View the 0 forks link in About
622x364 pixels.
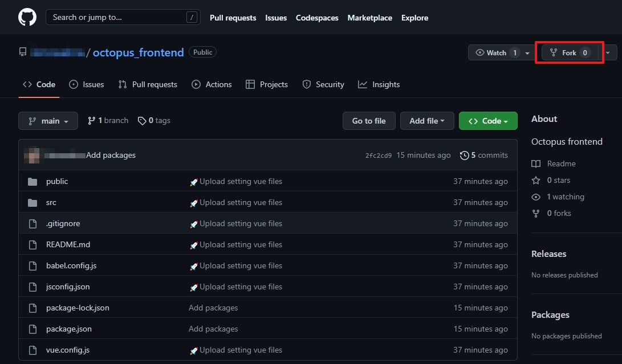(x=559, y=213)
